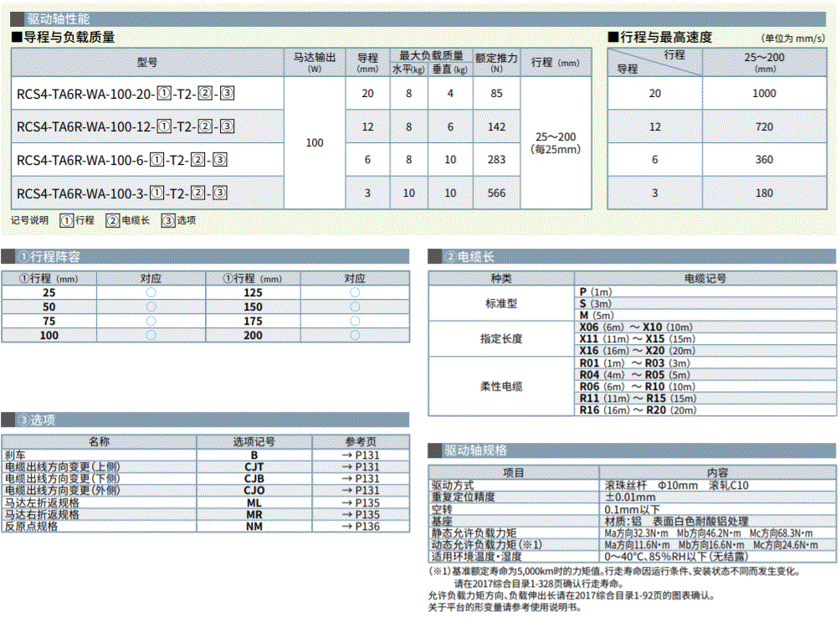Select the rated thrust value '85'
Screen dimensions: 840x617
click(x=497, y=93)
